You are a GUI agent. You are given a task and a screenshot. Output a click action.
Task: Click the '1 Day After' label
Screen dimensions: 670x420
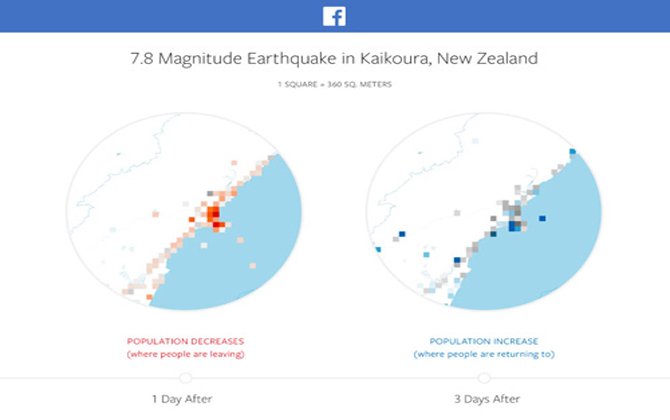point(184,399)
